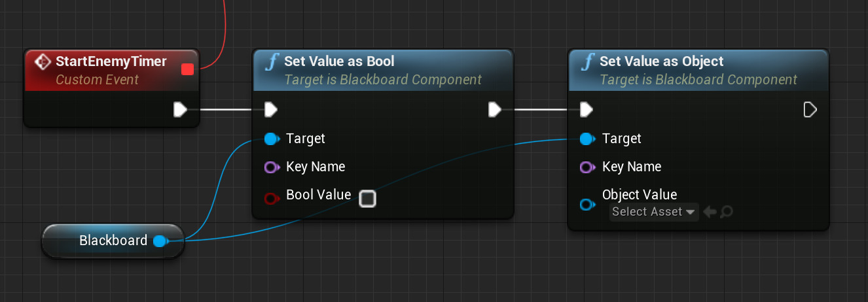Click the output exec pin of Set Value as Bool
This screenshot has height=302, width=868.
click(x=495, y=109)
